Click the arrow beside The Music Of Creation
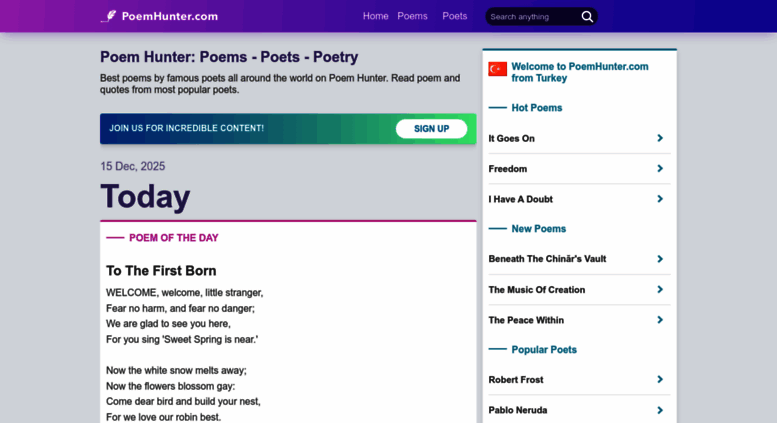This screenshot has height=423, width=777. coord(660,289)
